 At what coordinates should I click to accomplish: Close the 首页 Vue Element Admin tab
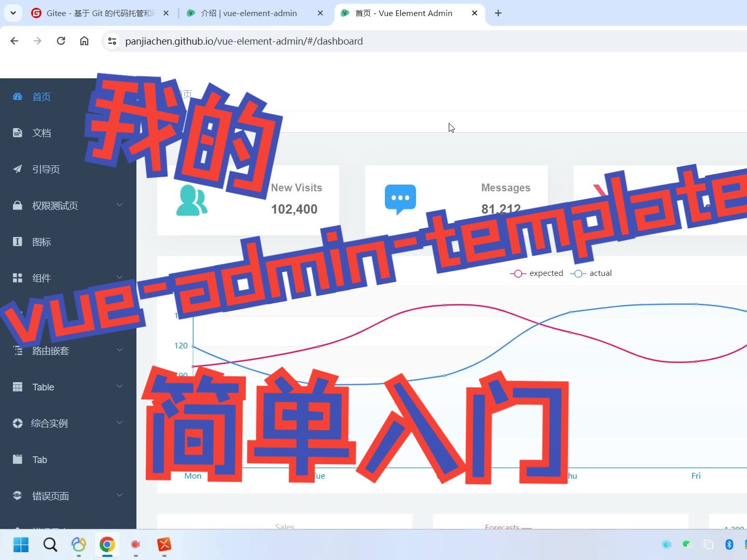(475, 13)
